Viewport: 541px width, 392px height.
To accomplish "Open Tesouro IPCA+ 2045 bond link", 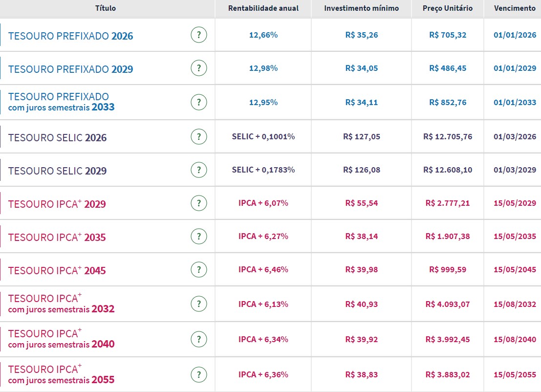I will pyautogui.click(x=57, y=271).
